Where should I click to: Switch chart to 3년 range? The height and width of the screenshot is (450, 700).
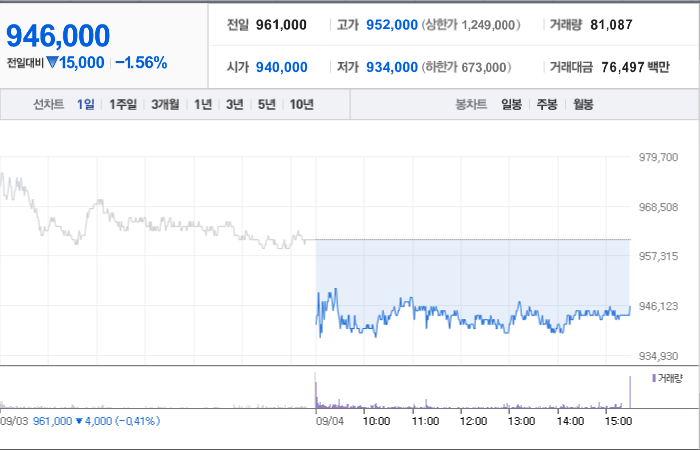235,104
